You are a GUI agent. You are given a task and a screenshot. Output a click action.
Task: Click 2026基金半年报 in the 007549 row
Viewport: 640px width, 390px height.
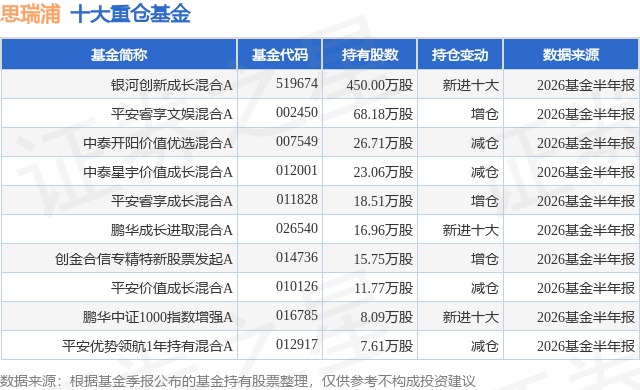click(x=586, y=143)
